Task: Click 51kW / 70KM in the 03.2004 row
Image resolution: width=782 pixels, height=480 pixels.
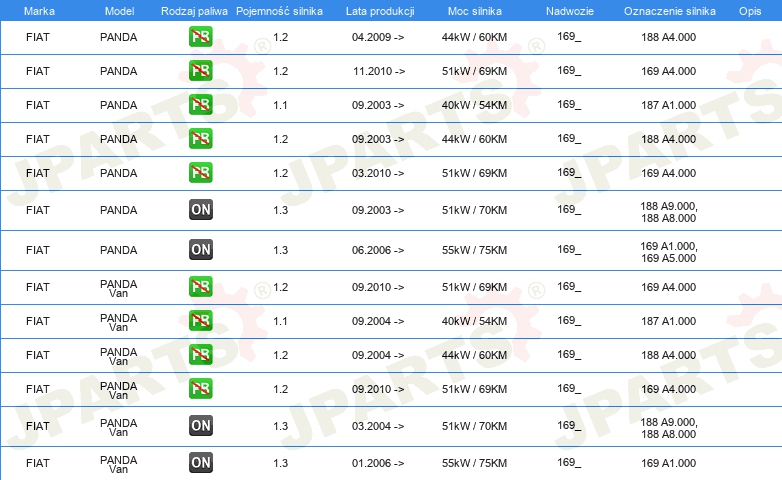Action: pos(474,426)
